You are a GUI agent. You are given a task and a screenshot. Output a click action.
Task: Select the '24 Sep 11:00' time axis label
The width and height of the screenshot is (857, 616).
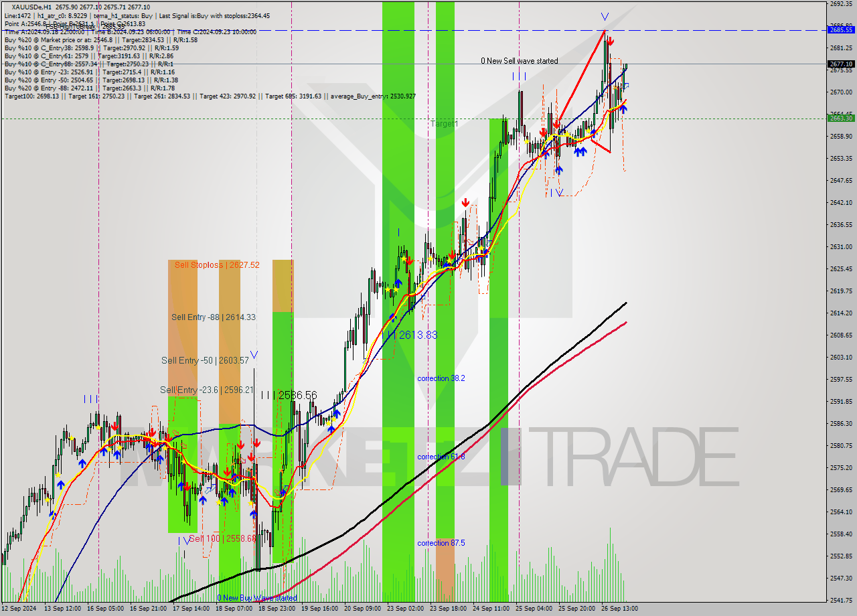coord(491,609)
